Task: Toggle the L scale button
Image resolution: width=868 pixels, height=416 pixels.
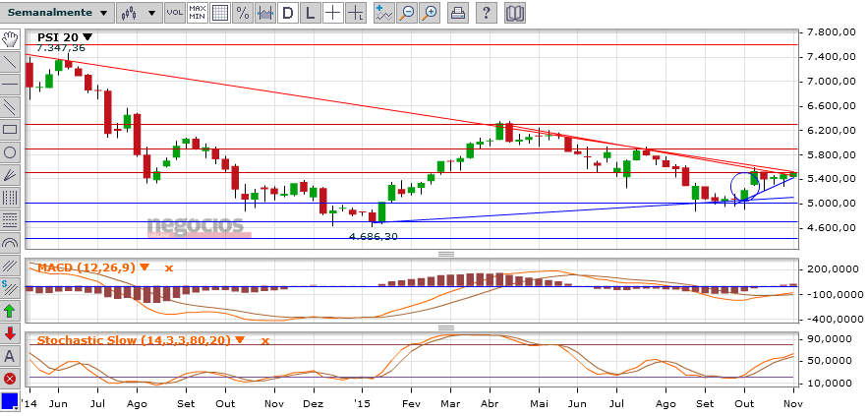Action: click(x=311, y=12)
